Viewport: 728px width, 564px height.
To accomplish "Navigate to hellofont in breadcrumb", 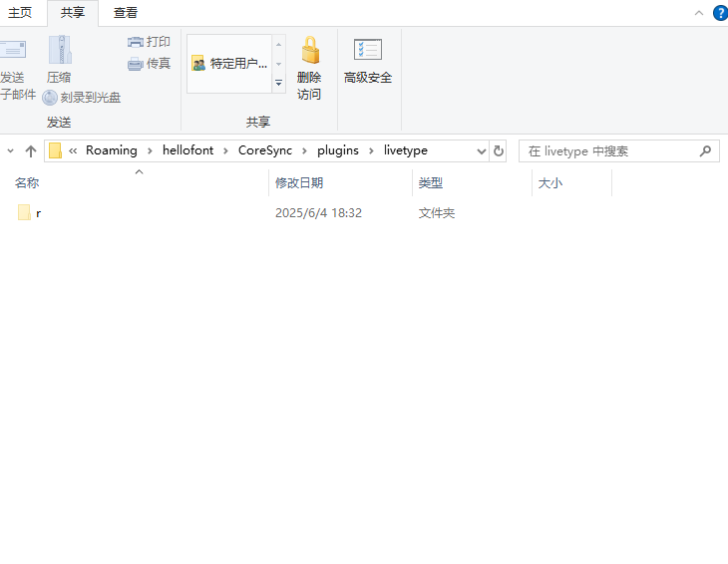I will tap(188, 150).
